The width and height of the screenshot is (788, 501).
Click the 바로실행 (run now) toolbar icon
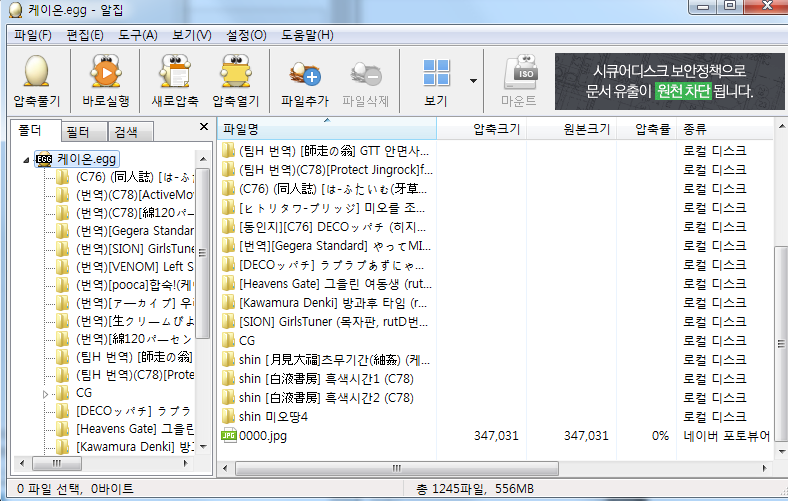coord(106,73)
